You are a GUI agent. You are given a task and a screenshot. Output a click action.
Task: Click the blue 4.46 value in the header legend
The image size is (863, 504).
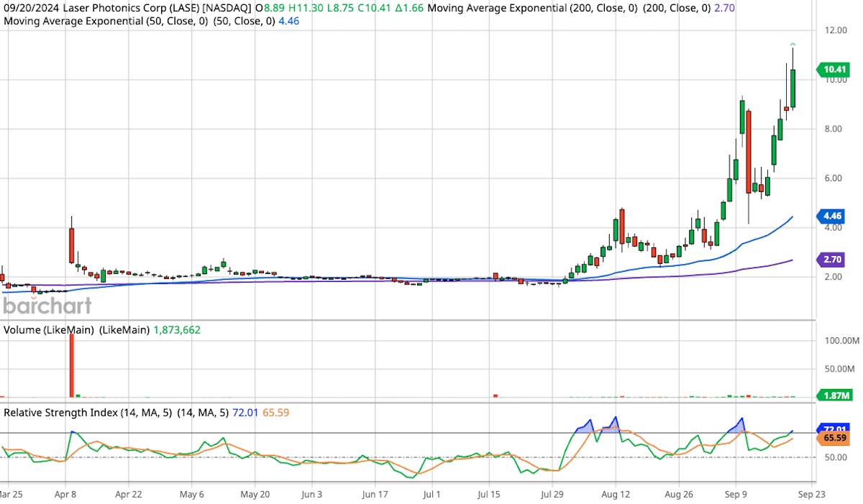point(288,21)
